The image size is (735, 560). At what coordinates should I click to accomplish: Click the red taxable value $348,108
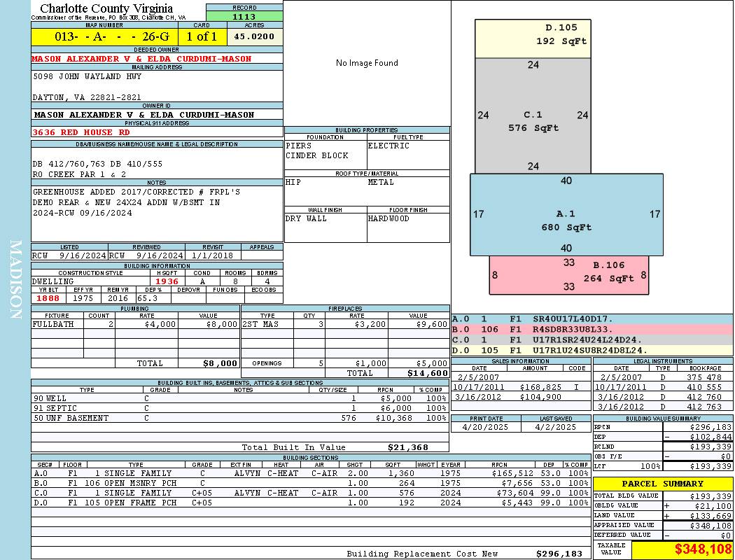click(703, 549)
